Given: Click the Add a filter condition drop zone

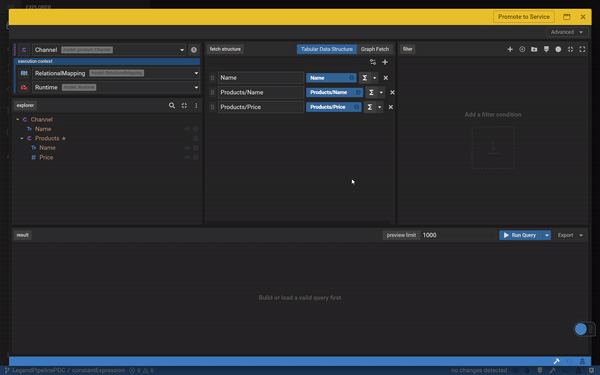Looking at the screenshot, I should pos(493,148).
